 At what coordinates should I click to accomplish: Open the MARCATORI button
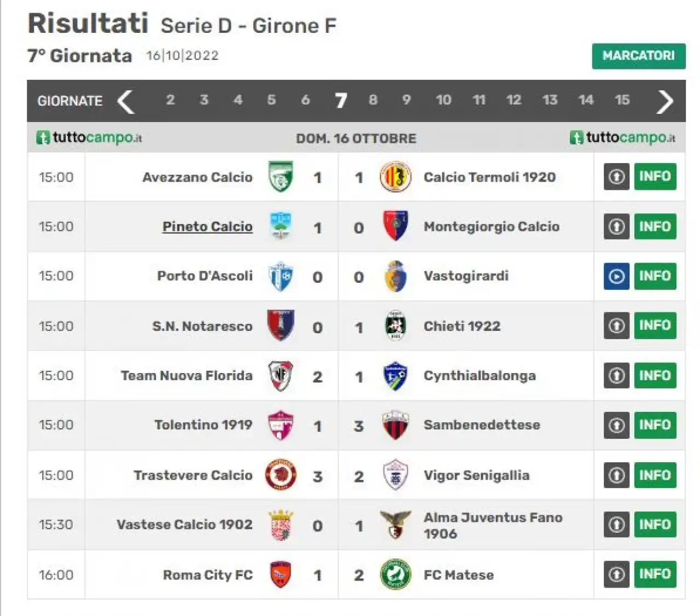point(639,56)
